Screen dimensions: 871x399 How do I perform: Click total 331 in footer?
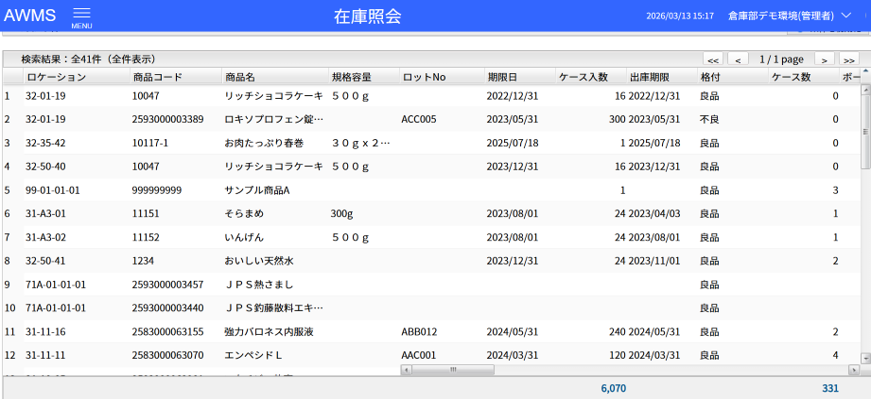click(x=830, y=388)
